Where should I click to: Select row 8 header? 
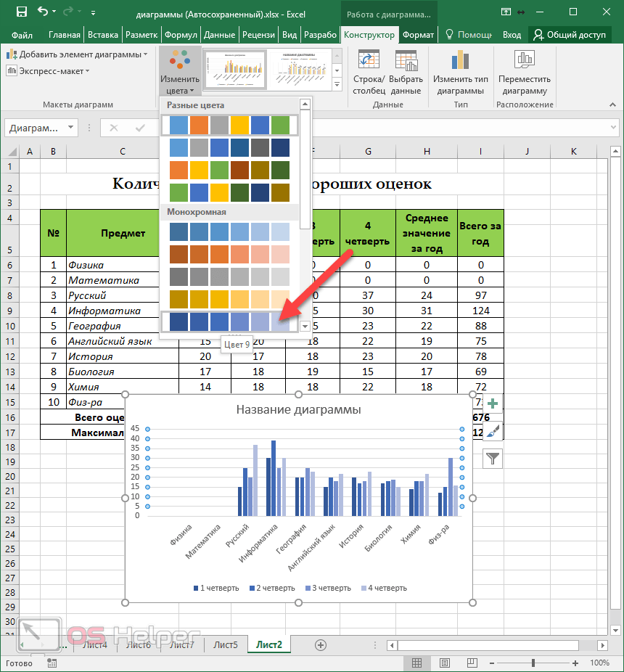[10, 295]
